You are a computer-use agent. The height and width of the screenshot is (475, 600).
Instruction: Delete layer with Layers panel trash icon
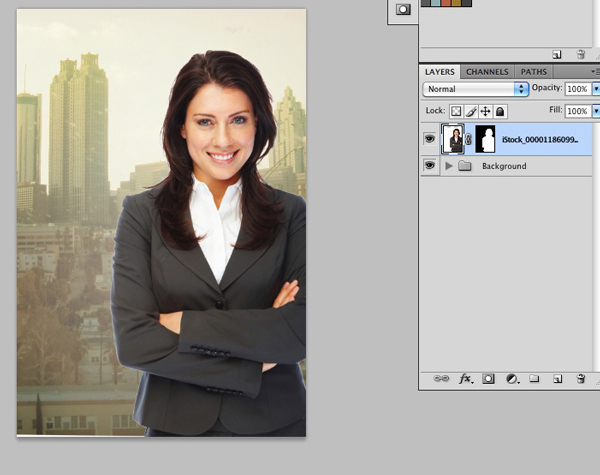pyautogui.click(x=580, y=379)
